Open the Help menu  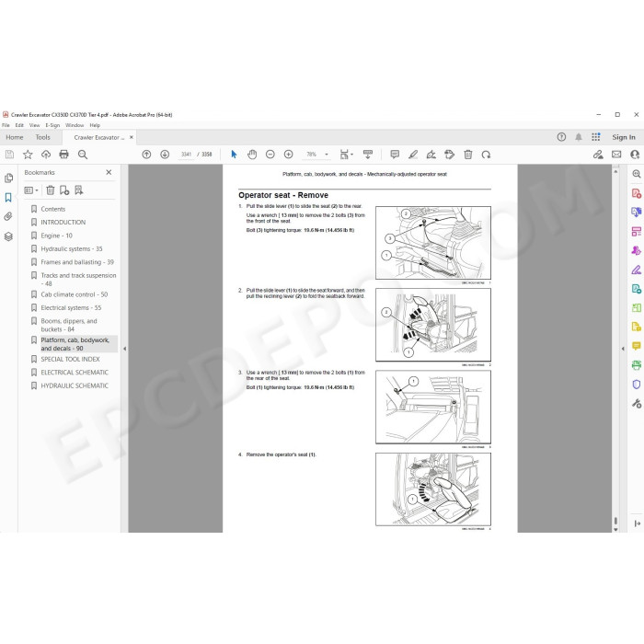click(x=95, y=125)
